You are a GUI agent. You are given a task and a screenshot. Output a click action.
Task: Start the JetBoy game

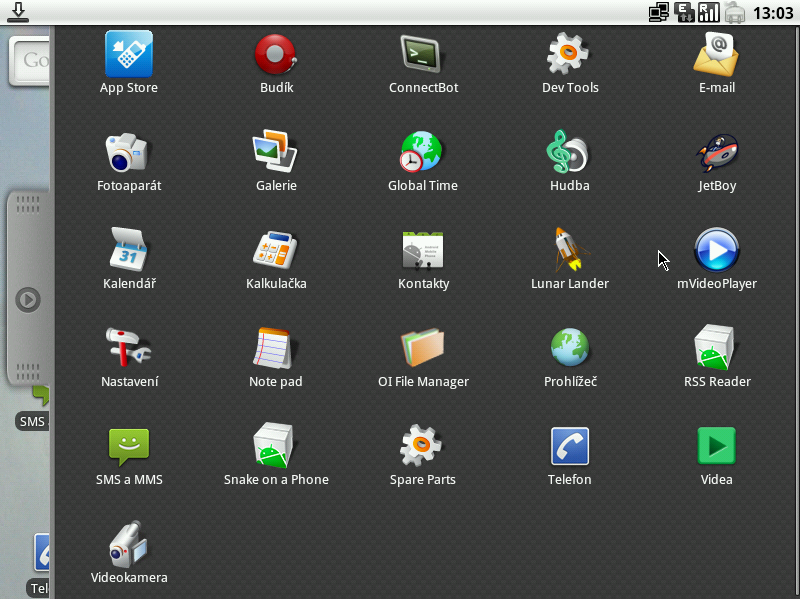(716, 153)
